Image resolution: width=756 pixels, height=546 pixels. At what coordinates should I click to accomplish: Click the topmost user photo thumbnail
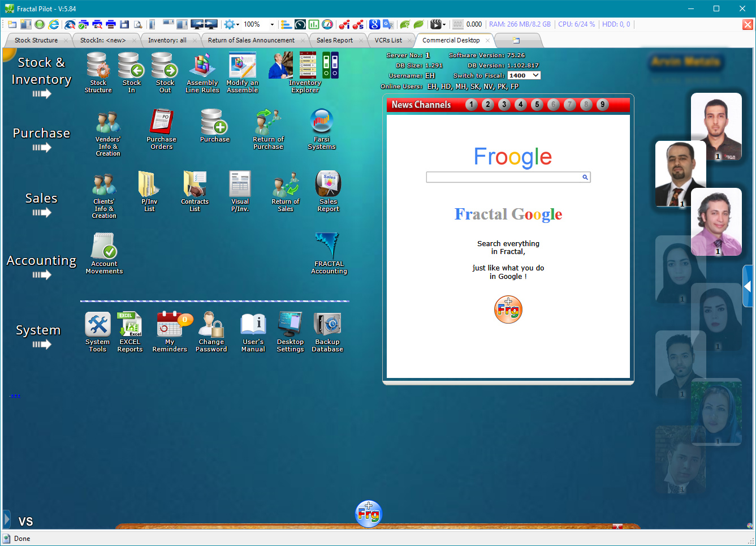(716, 127)
